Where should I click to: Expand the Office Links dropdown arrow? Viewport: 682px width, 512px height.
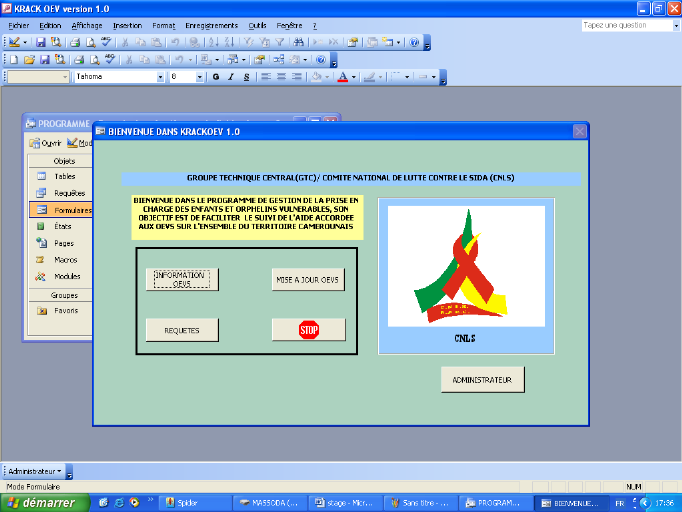tap(217, 60)
